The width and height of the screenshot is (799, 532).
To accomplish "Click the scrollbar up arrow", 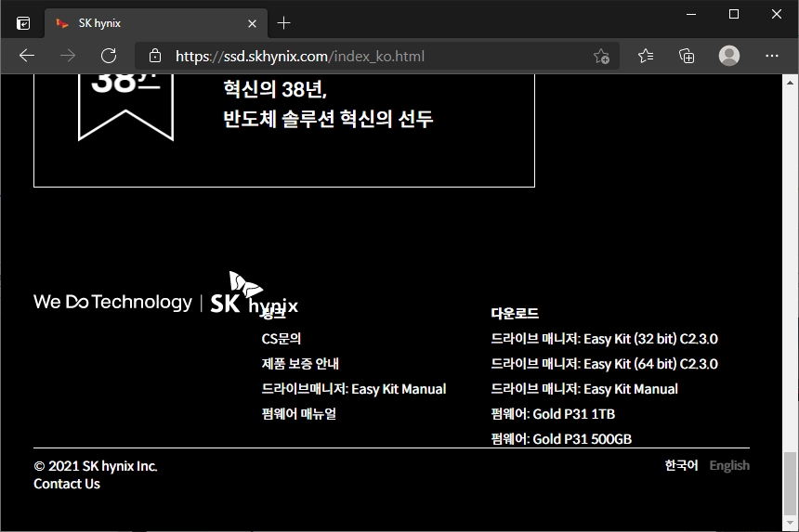I will [x=790, y=82].
